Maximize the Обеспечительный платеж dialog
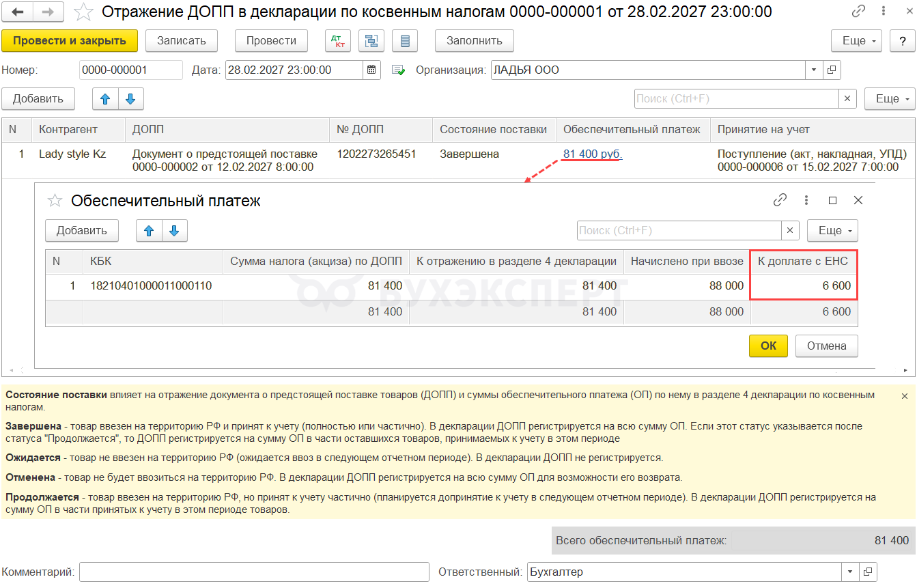 (832, 201)
